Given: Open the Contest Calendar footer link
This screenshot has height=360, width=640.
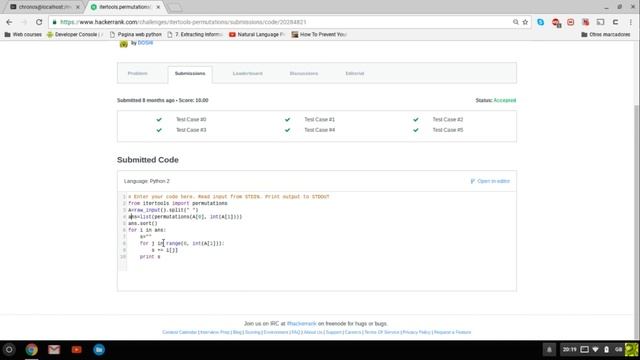Looking at the screenshot, I should pos(180,332).
